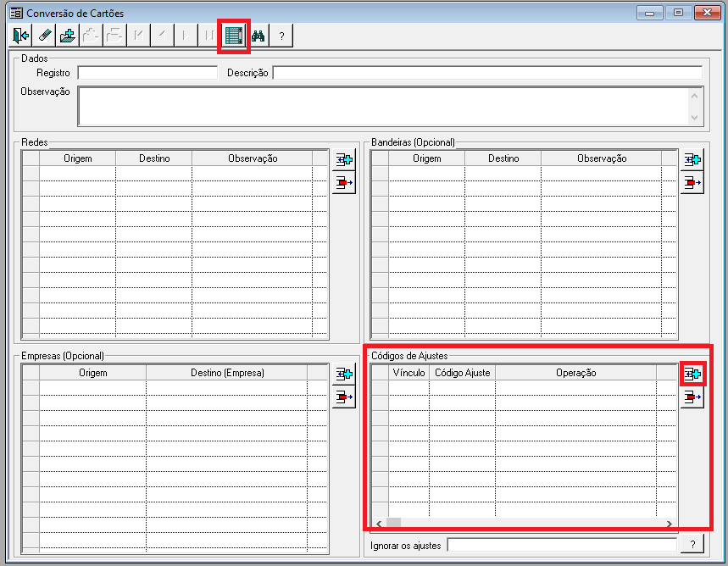The image size is (728, 566).
Task: Click Origem column header in Bandeiras grid
Action: [426, 158]
